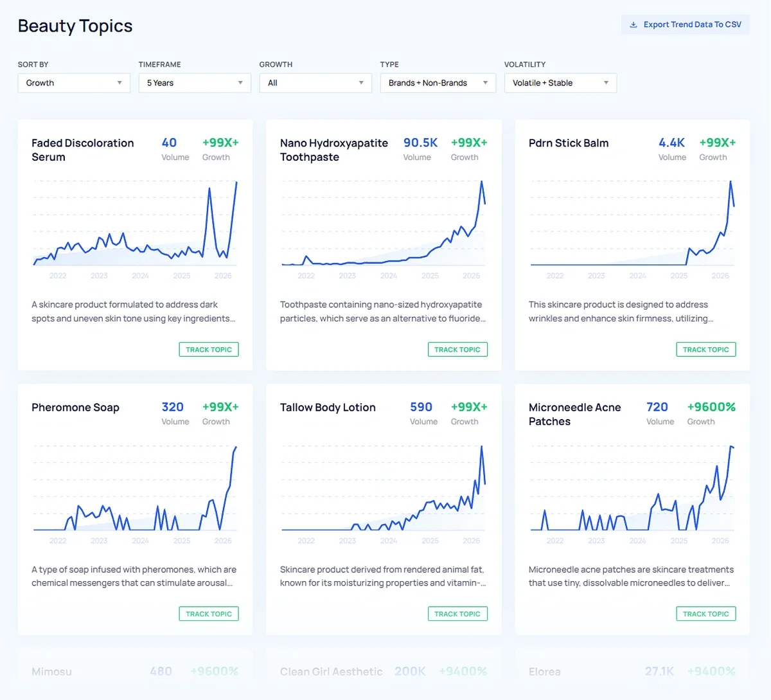
Task: Click the 720 volume on Microneedle Acne Patches
Action: [657, 407]
